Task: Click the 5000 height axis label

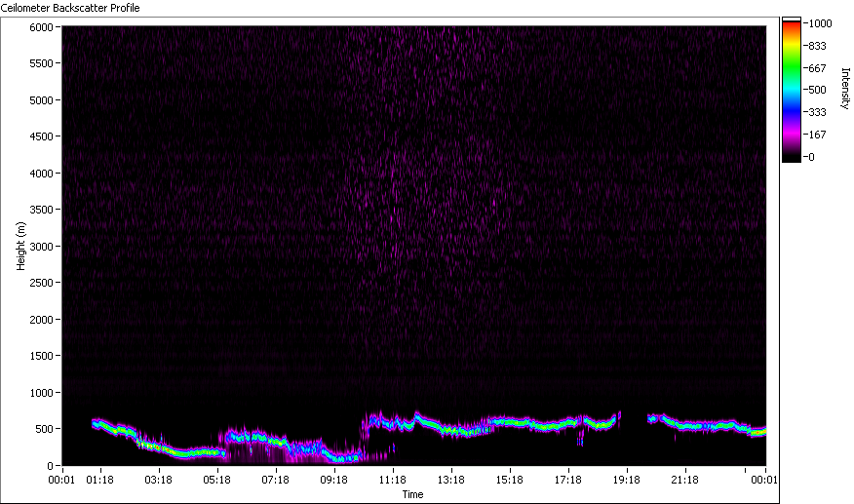Action: tap(41, 100)
